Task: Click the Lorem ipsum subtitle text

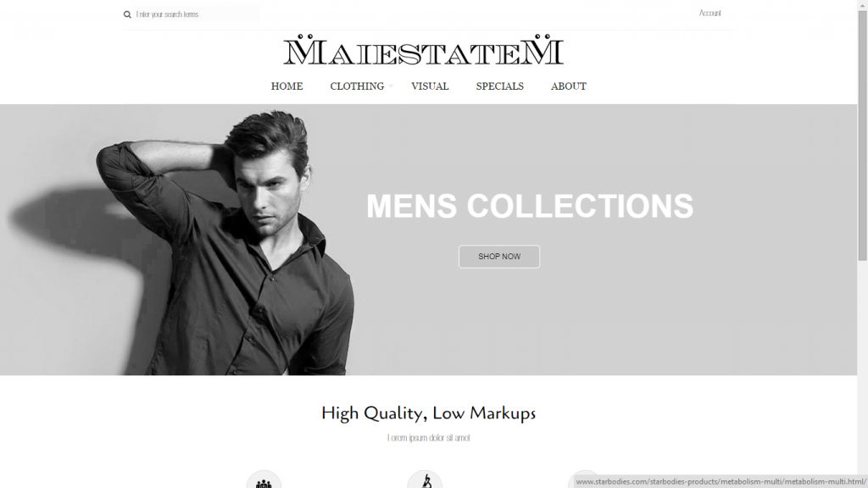Action: point(428,438)
